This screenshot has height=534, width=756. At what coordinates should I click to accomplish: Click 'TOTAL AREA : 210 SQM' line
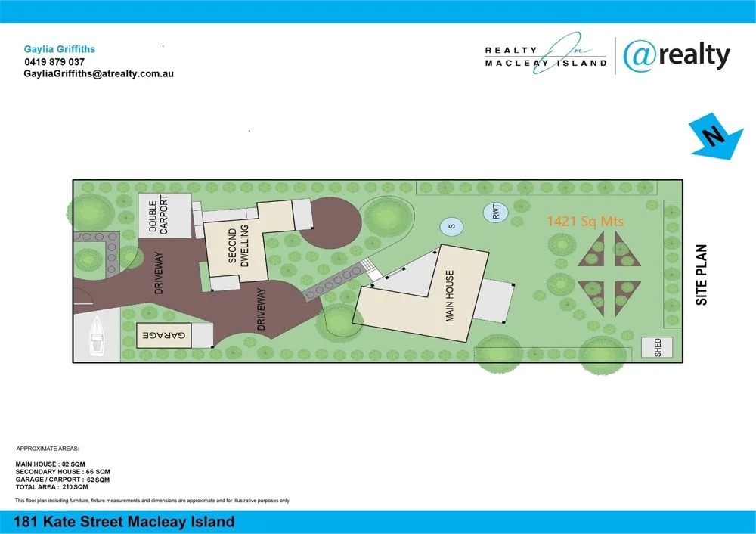tap(51, 487)
